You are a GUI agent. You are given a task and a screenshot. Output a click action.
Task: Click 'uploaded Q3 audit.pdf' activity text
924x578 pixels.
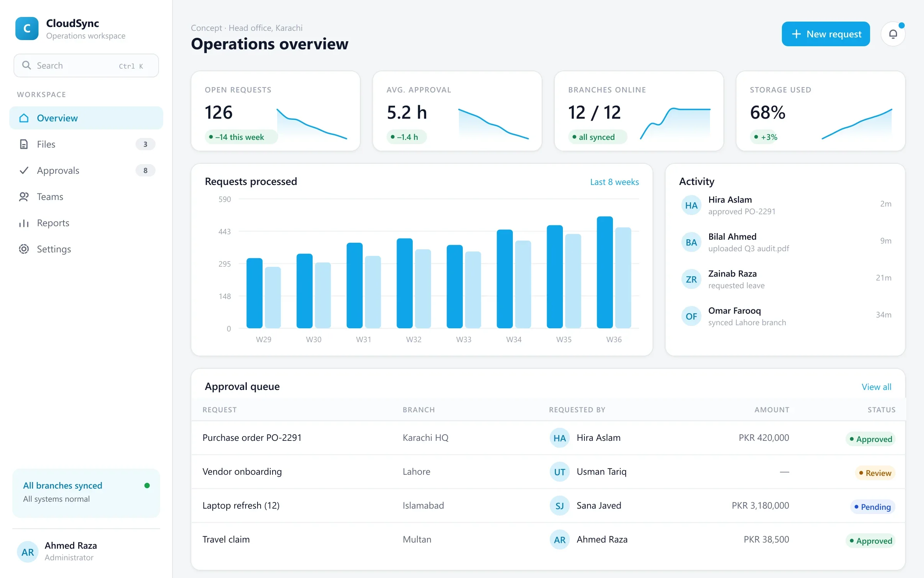pos(748,249)
